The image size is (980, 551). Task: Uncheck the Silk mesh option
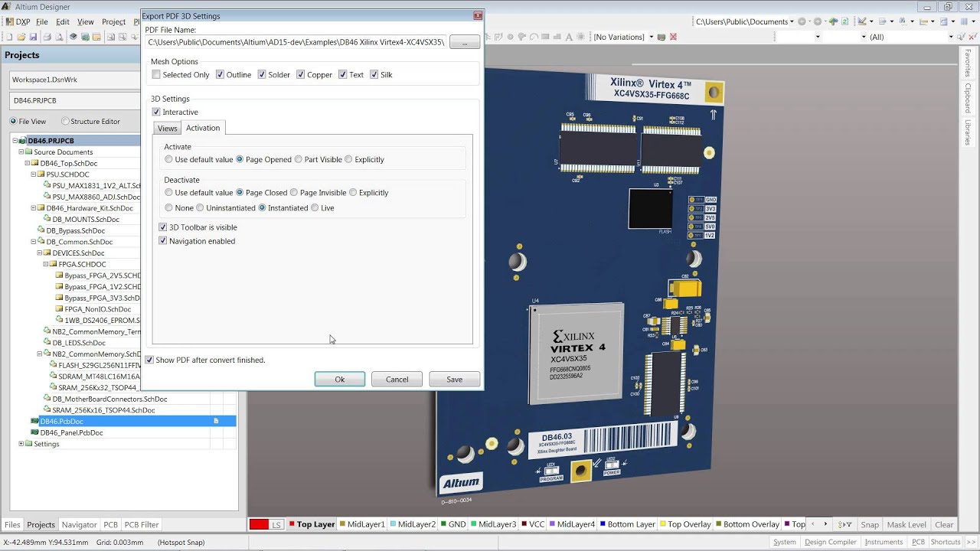(x=374, y=74)
